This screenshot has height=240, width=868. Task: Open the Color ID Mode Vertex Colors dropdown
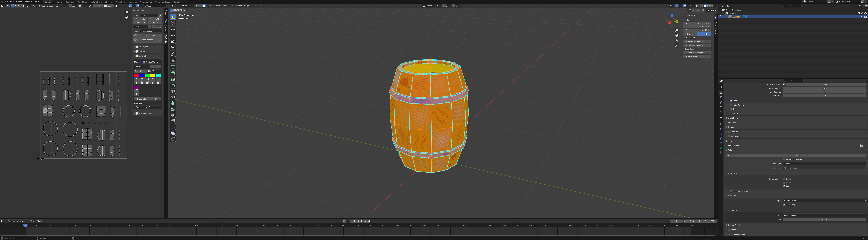(151, 62)
